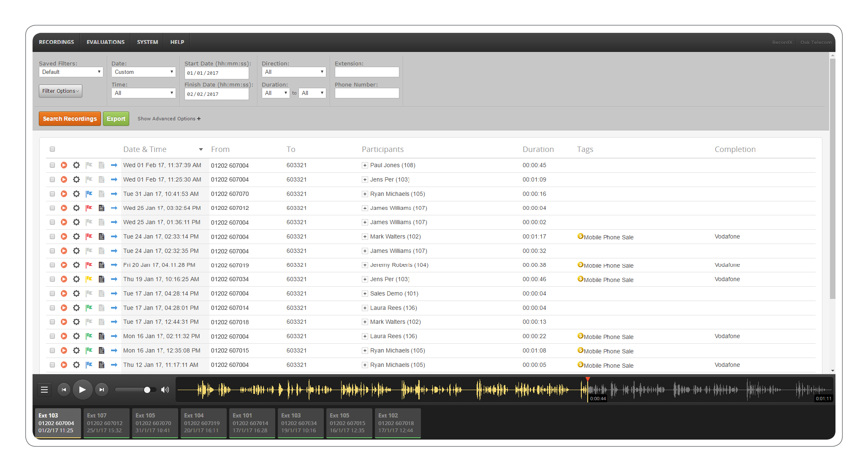This screenshot has width=868, height=472.
Task: Open the minimum Duration dropdown
Action: click(276, 93)
